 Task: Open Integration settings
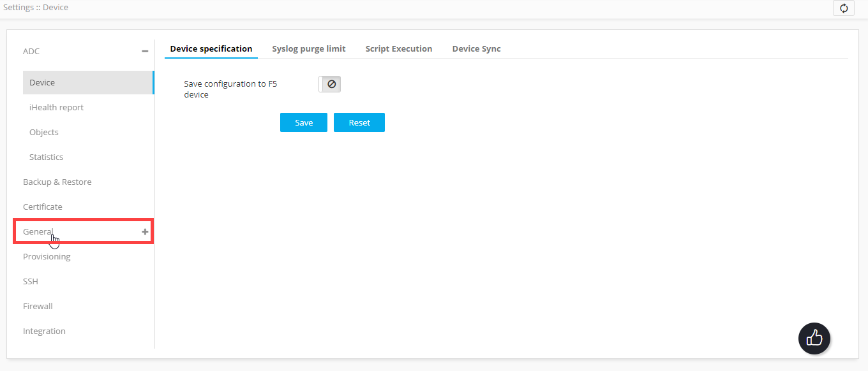pyautogui.click(x=44, y=331)
